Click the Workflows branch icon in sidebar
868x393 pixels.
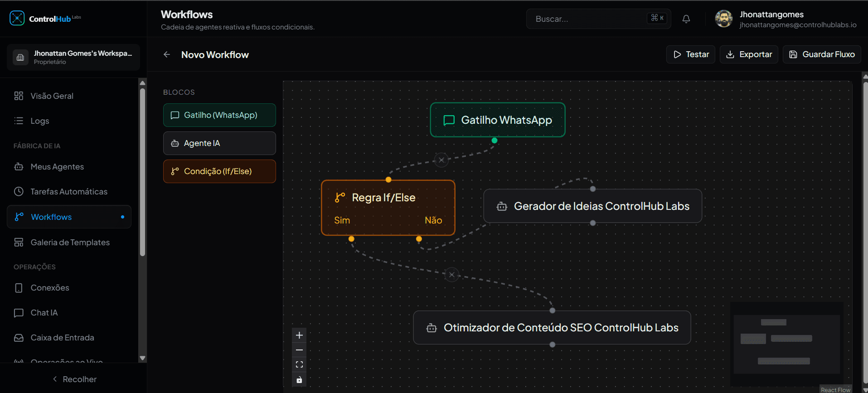[19, 217]
